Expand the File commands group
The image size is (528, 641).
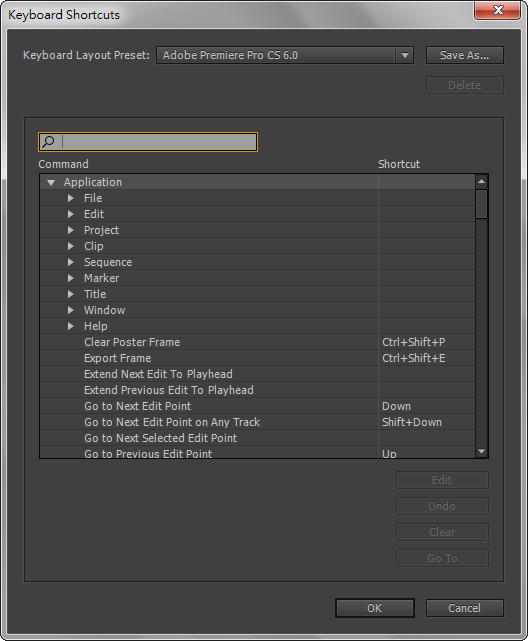pos(71,198)
